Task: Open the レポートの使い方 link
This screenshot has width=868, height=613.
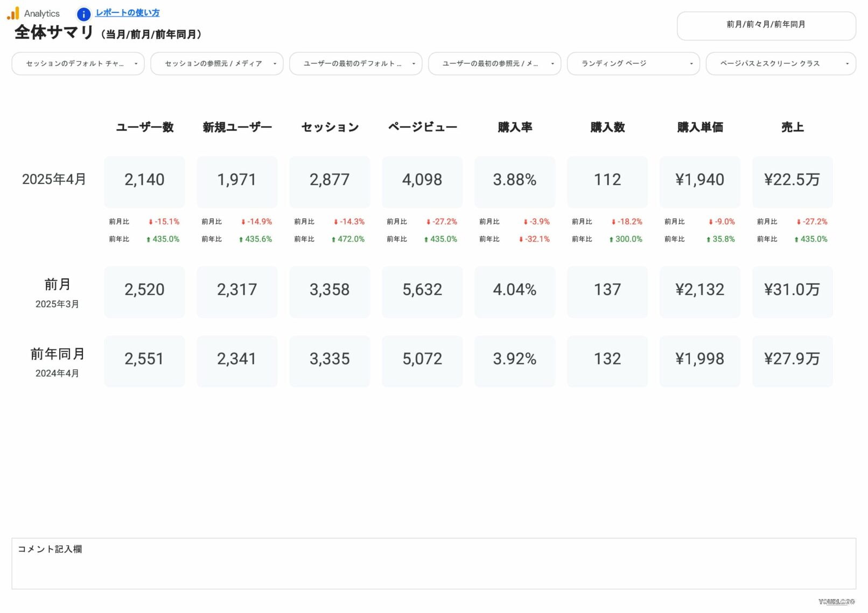Action: pyautogui.click(x=128, y=13)
